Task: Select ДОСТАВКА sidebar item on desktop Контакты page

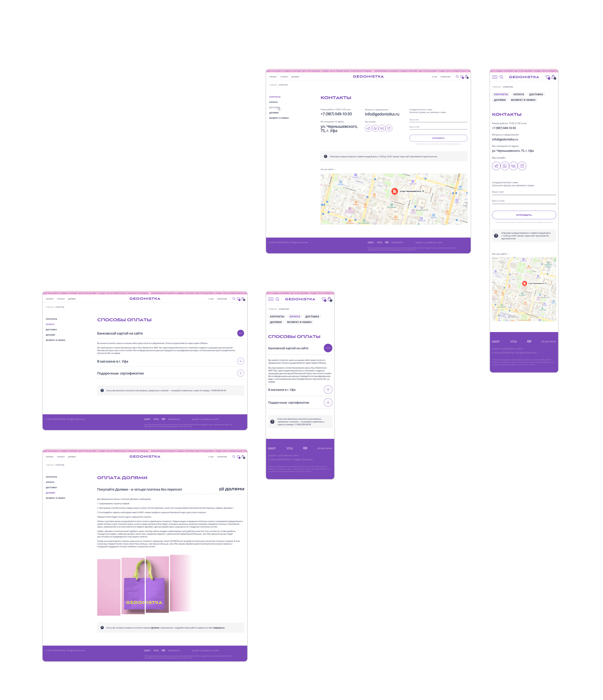Action: 274,107
